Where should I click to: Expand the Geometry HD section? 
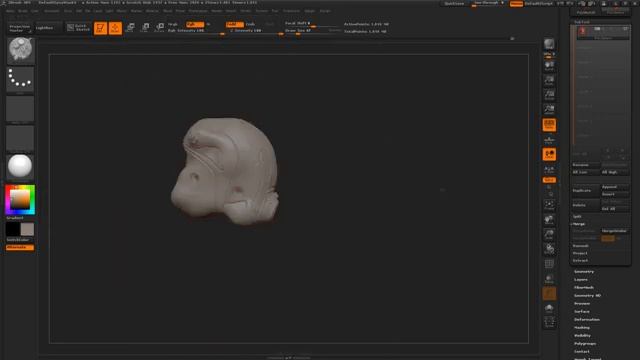click(587, 296)
